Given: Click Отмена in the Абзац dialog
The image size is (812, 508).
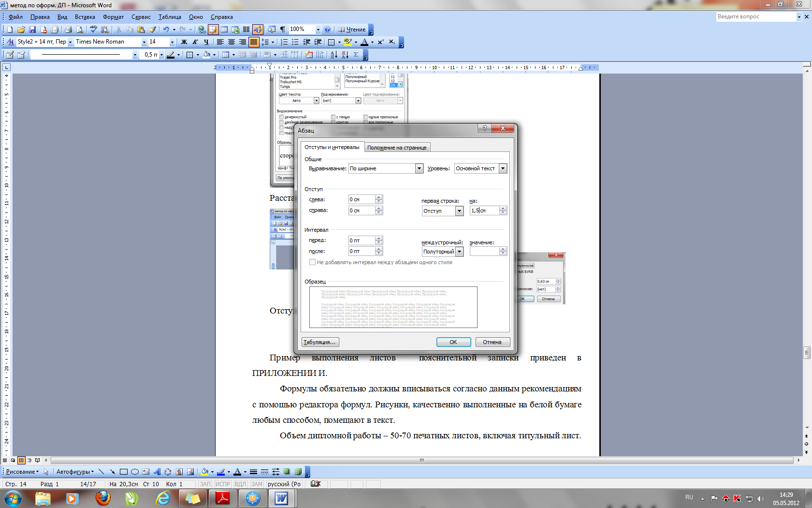Looking at the screenshot, I should [492, 342].
